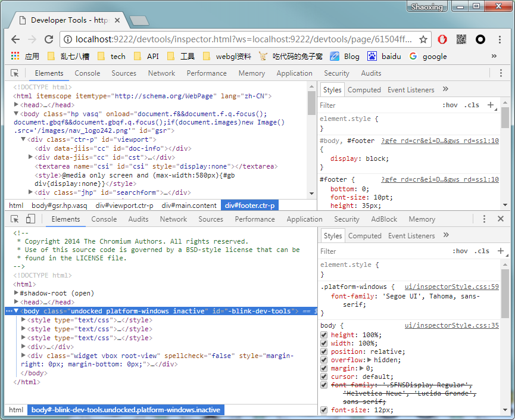This screenshot has width=515, height=420.
Task: Switch to Console tab in upper DevTools
Action: (88, 73)
